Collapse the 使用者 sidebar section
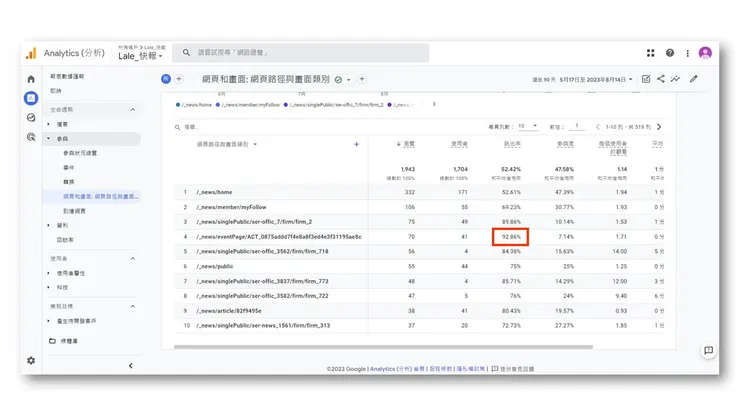Viewport: 740px width, 416px height. (133, 258)
